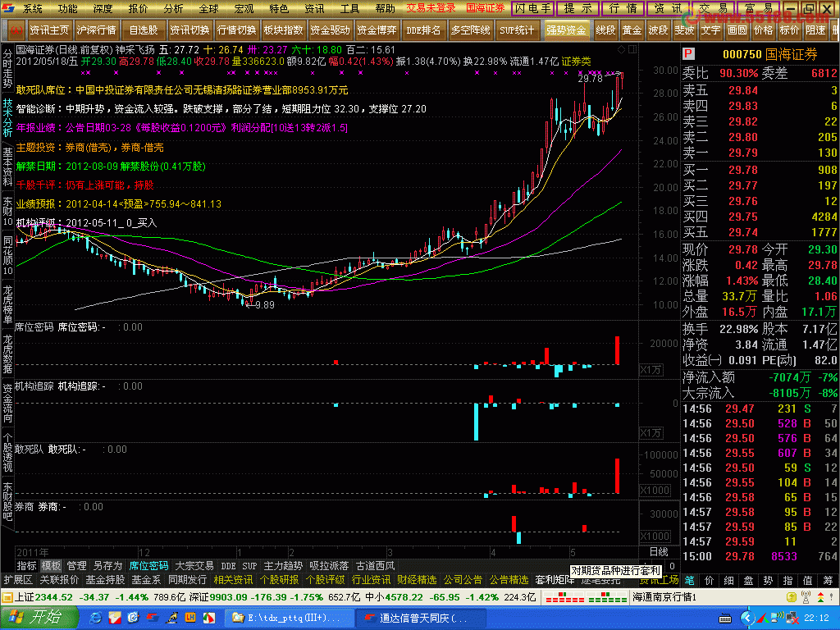Open the 个股研报 bottom tab
This screenshot has height=630, width=840.
pyautogui.click(x=279, y=580)
